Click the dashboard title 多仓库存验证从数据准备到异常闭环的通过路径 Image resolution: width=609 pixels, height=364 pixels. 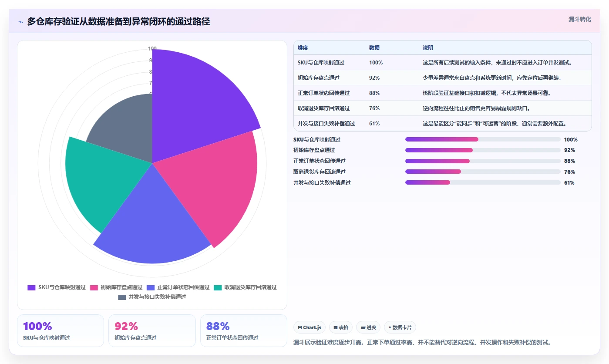pyautogui.click(x=118, y=21)
